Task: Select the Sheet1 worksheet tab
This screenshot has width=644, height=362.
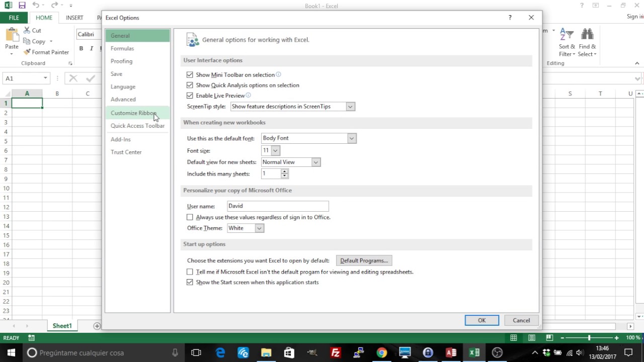Action: [62, 326]
